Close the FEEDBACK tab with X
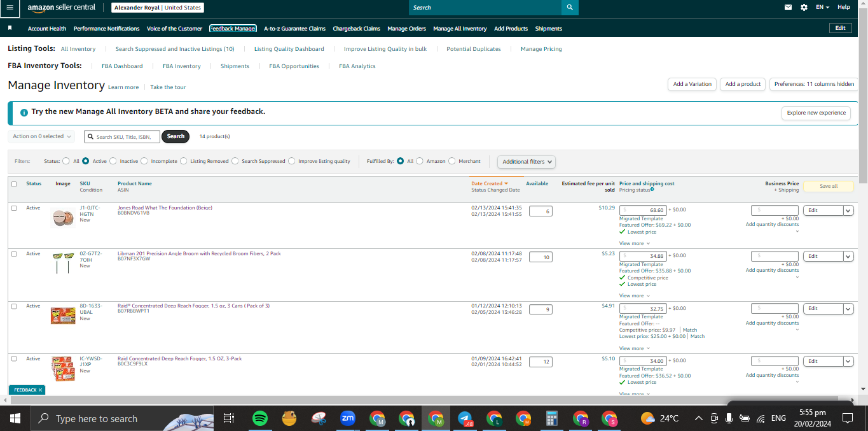 40,390
